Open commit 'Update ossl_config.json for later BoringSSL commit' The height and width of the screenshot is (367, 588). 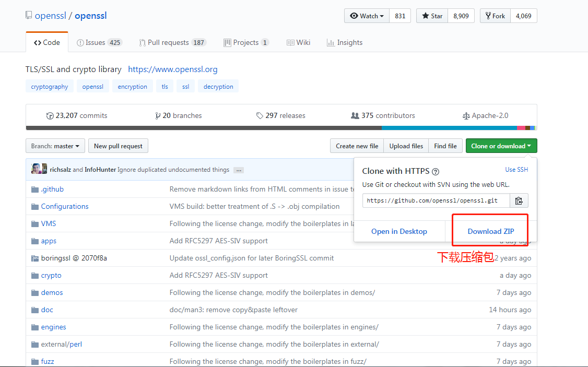click(x=252, y=258)
